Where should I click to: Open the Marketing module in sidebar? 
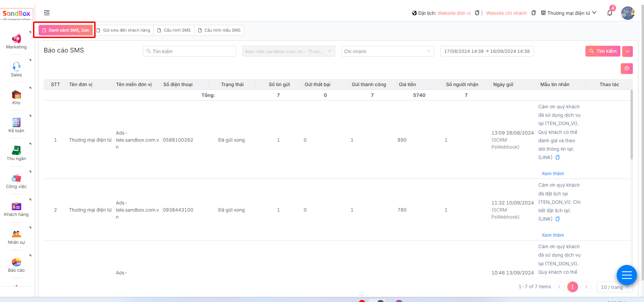point(16,39)
